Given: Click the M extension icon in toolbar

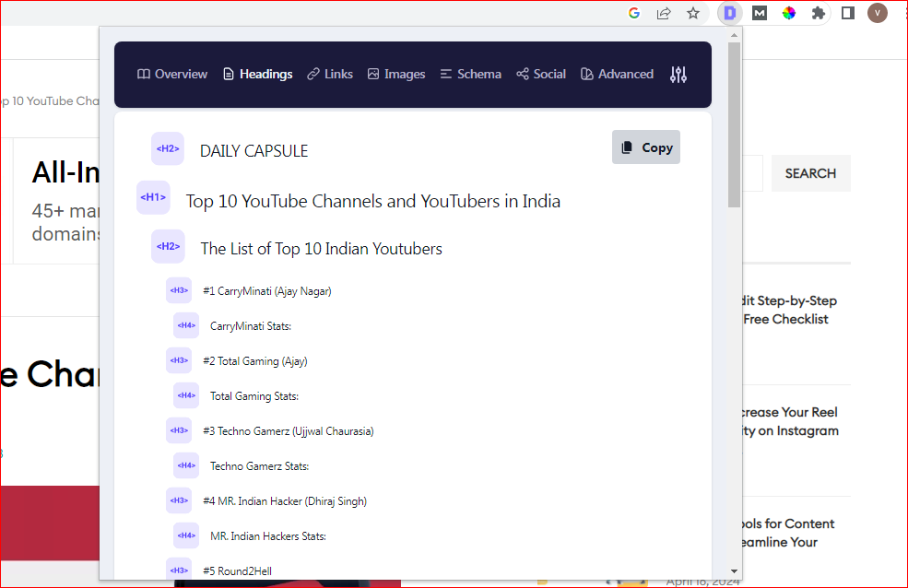Looking at the screenshot, I should click(759, 13).
